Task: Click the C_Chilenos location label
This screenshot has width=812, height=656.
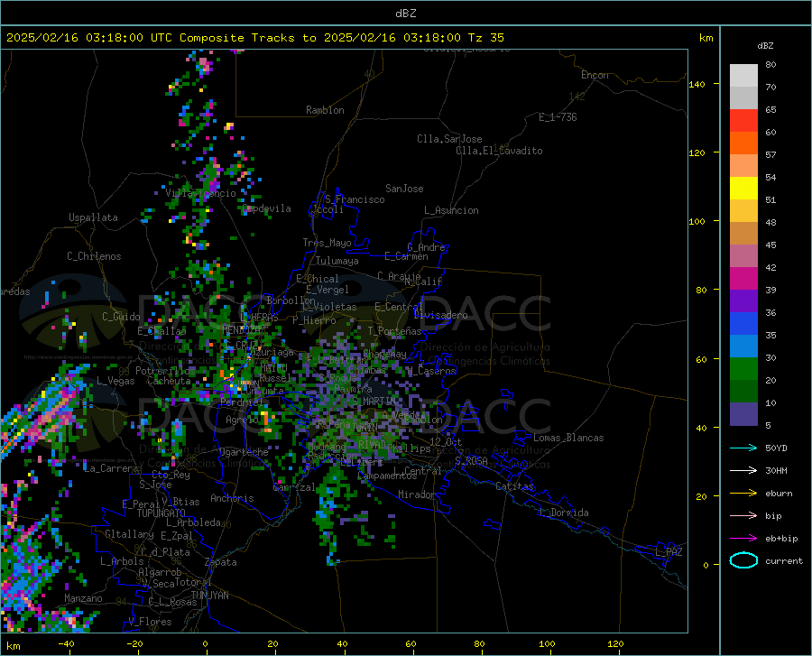Action: point(94,256)
